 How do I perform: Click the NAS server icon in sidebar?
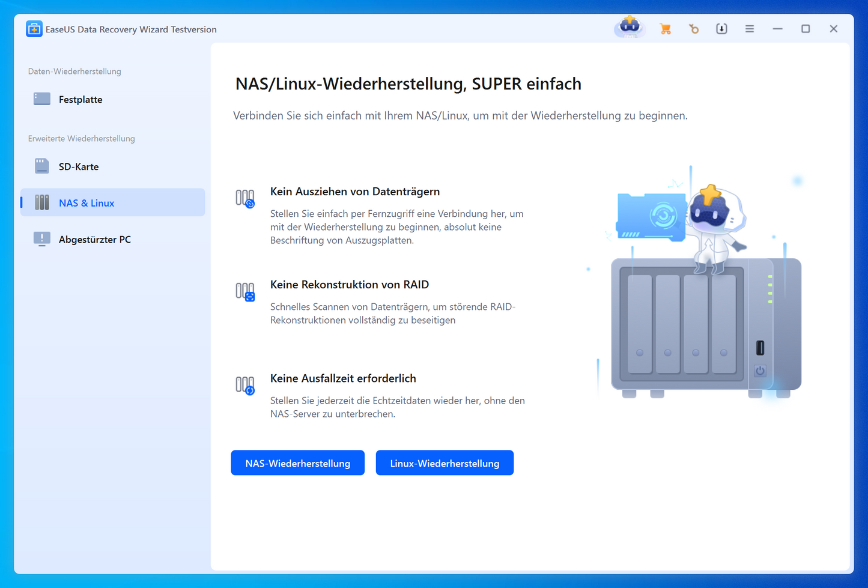(x=42, y=203)
